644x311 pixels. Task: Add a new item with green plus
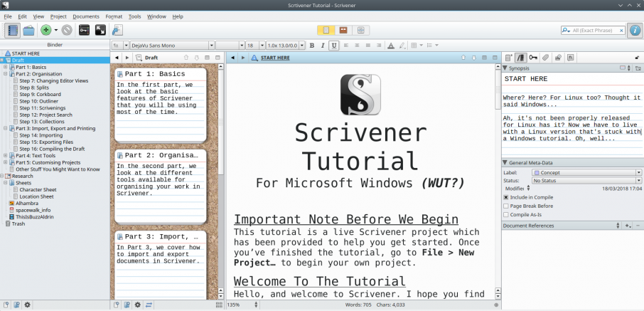46,30
